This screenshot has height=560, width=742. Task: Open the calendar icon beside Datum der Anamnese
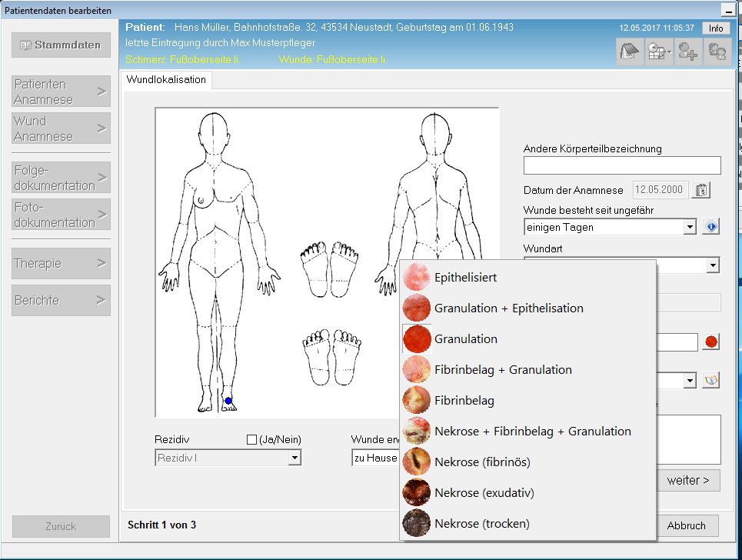click(701, 190)
